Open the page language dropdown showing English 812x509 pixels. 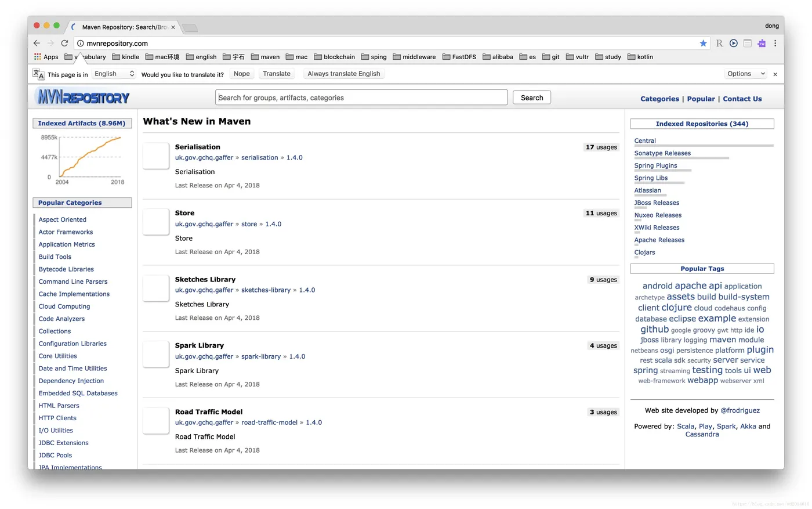click(114, 74)
